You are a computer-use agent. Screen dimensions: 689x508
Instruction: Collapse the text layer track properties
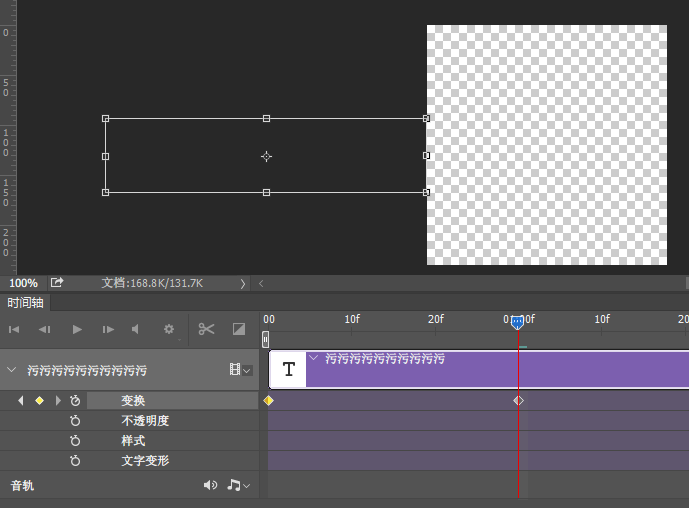[12, 370]
